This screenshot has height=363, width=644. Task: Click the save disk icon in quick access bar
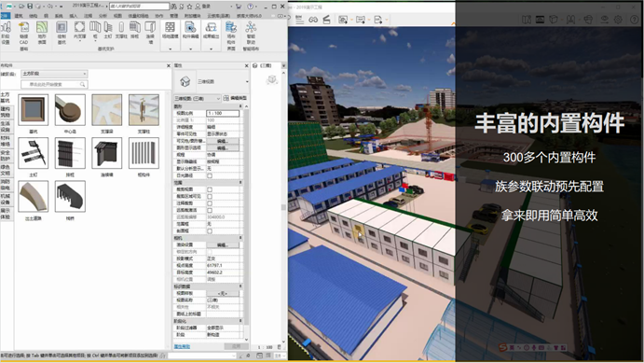[x=30, y=7]
